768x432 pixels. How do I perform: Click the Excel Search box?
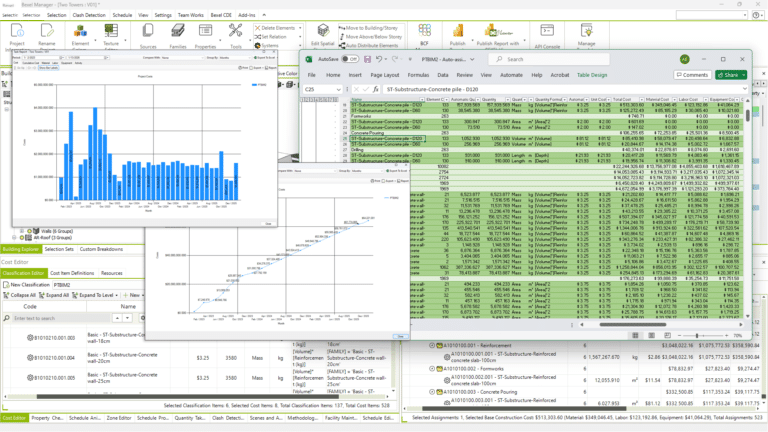549,59
